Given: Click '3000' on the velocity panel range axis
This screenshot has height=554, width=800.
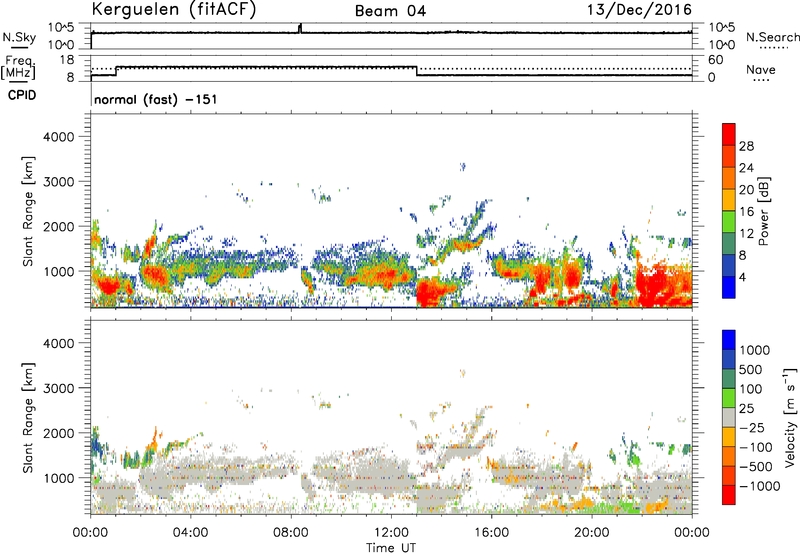Looking at the screenshot, I should point(59,388).
